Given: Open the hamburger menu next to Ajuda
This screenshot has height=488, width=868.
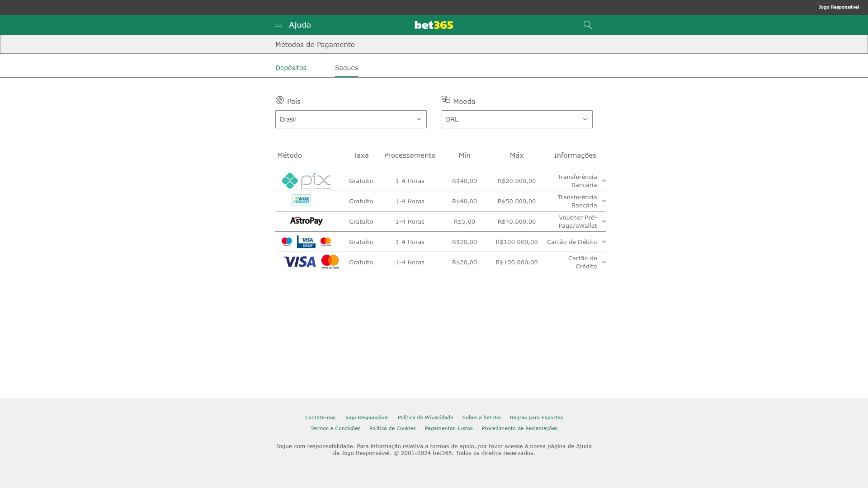Looking at the screenshot, I should pyautogui.click(x=278, y=24).
